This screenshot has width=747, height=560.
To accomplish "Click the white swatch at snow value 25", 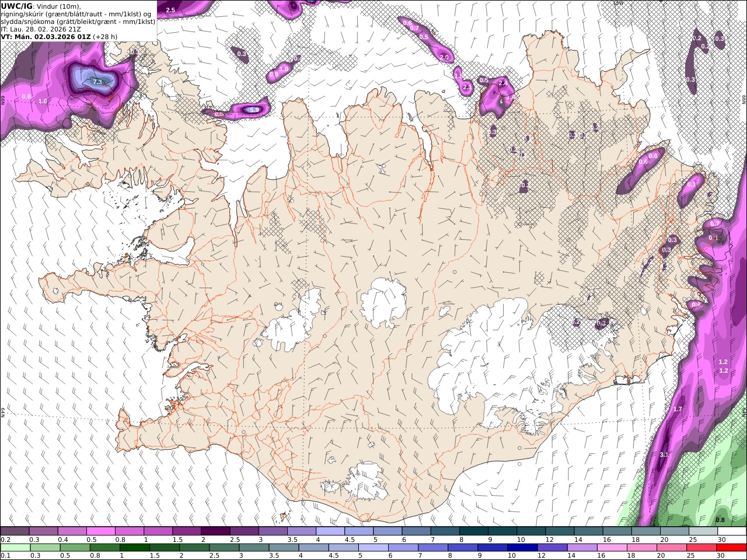I will click(703, 531).
